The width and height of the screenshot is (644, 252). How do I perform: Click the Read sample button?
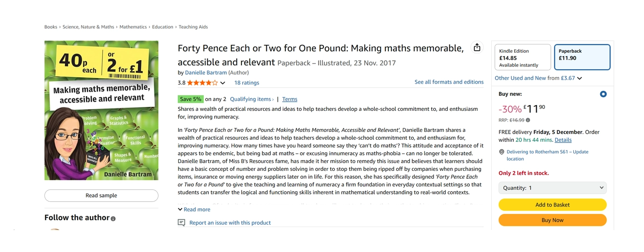coord(101,195)
